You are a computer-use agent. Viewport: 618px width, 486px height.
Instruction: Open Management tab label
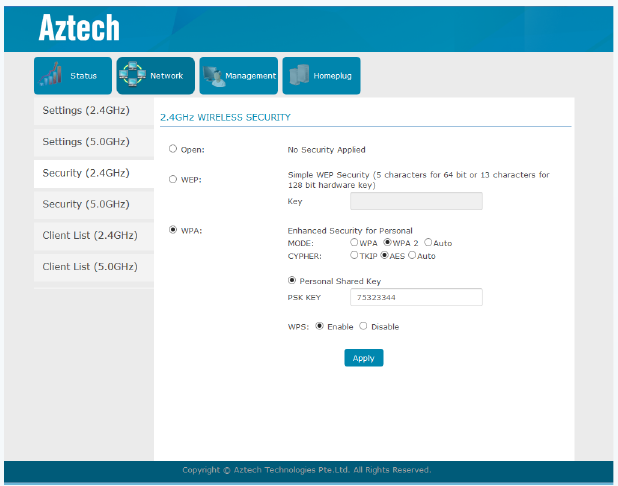tap(251, 76)
